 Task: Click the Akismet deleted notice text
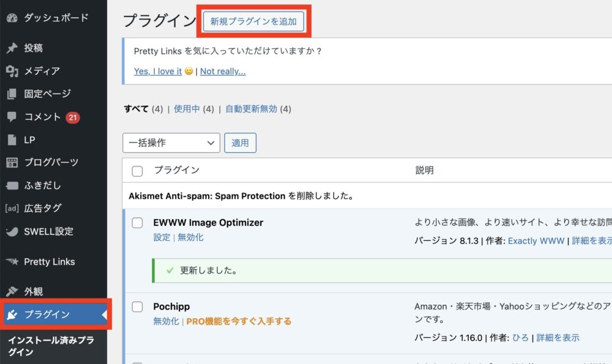[241, 196]
